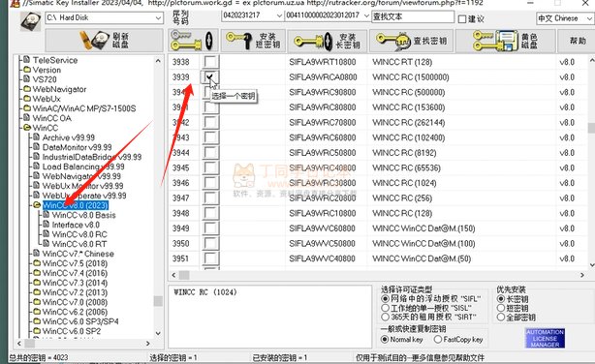Tick the checkbox in row 3945
The height and width of the screenshot is (364, 595).
pos(209,167)
